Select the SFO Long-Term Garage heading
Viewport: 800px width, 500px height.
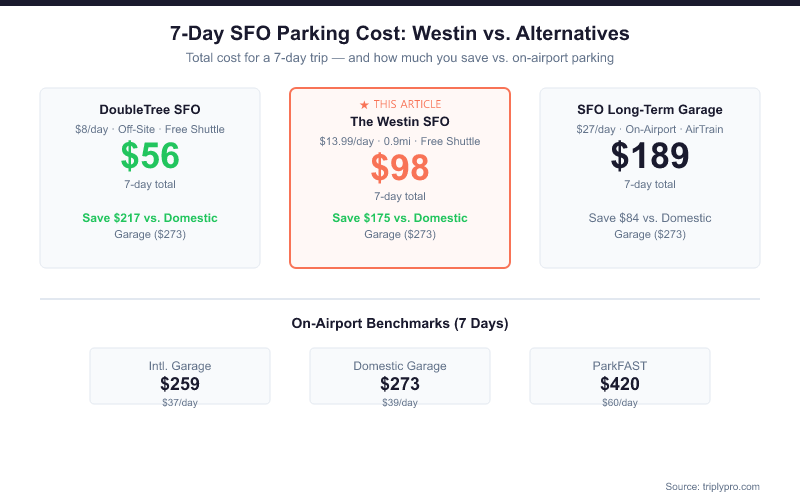point(650,110)
